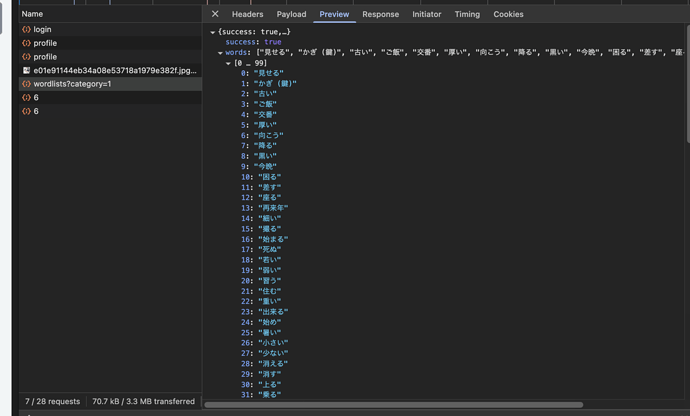Collapse the words array node

[220, 53]
